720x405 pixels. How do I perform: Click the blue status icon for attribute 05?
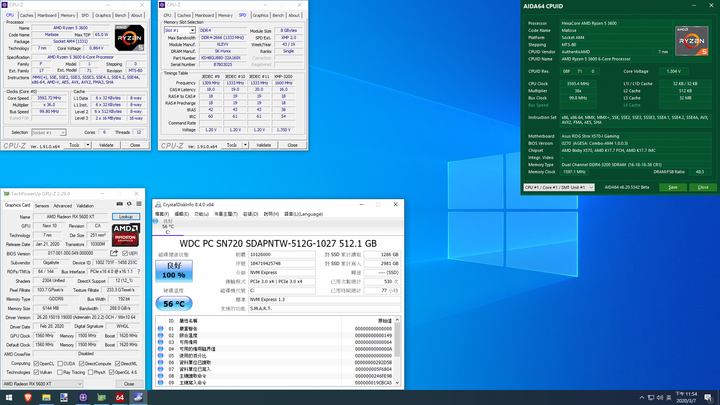[160, 355]
